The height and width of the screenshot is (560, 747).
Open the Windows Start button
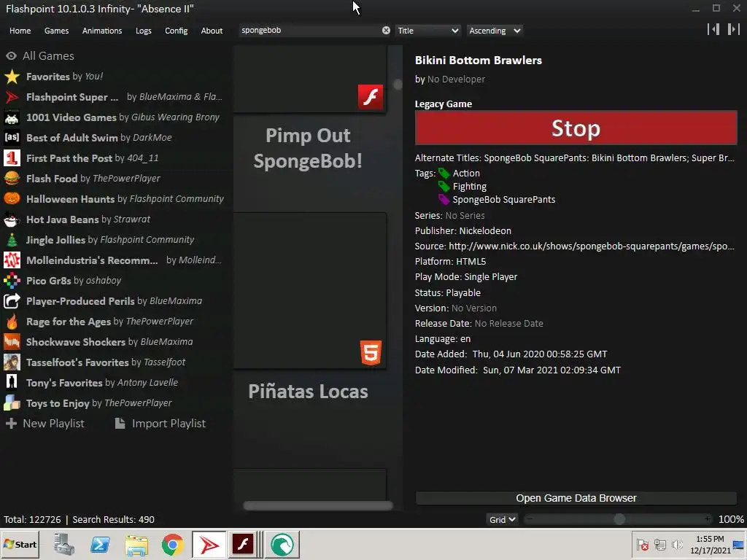click(x=20, y=544)
